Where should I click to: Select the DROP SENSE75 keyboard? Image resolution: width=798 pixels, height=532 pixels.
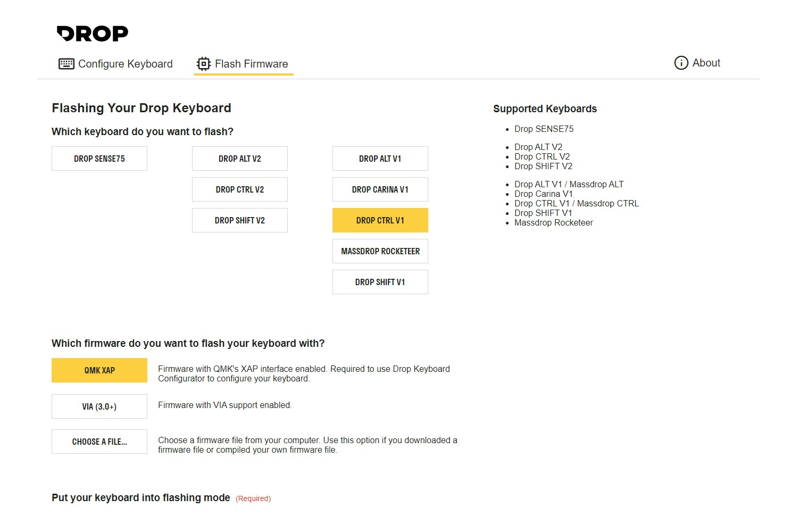[99, 158]
